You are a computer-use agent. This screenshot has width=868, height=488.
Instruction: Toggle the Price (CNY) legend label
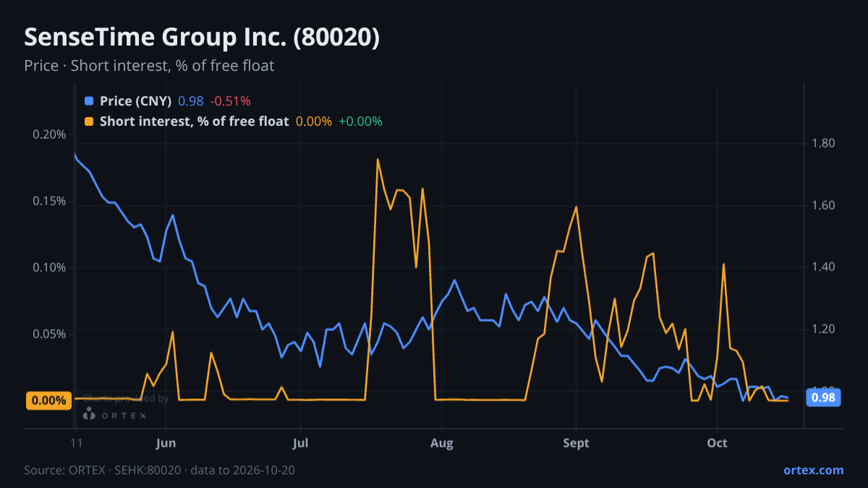pyautogui.click(x=135, y=101)
